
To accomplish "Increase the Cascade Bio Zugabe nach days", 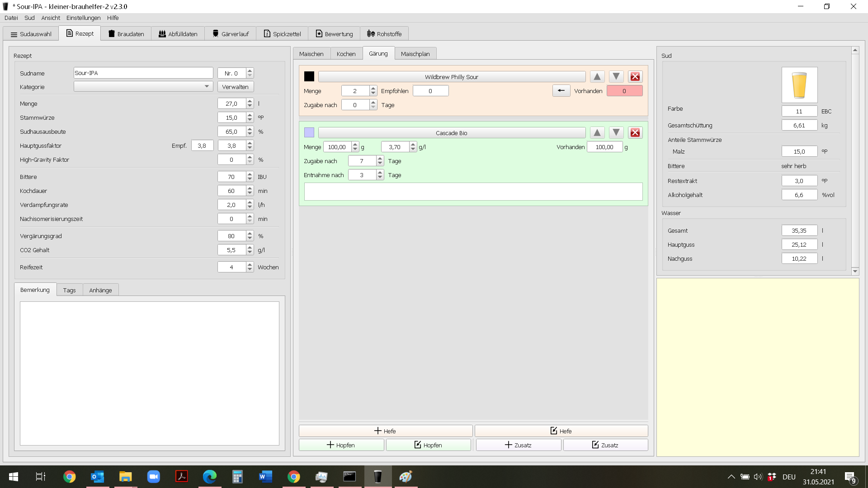I will (380, 159).
